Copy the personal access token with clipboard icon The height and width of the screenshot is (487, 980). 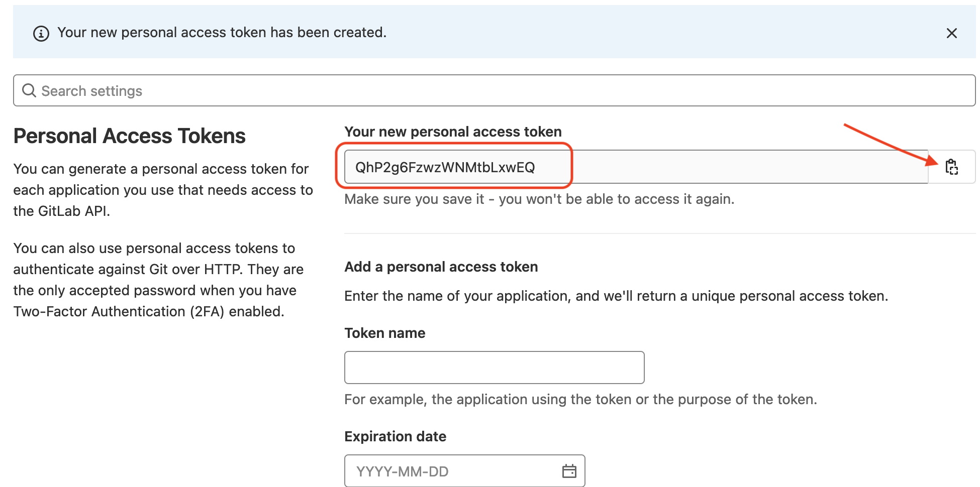coord(951,167)
